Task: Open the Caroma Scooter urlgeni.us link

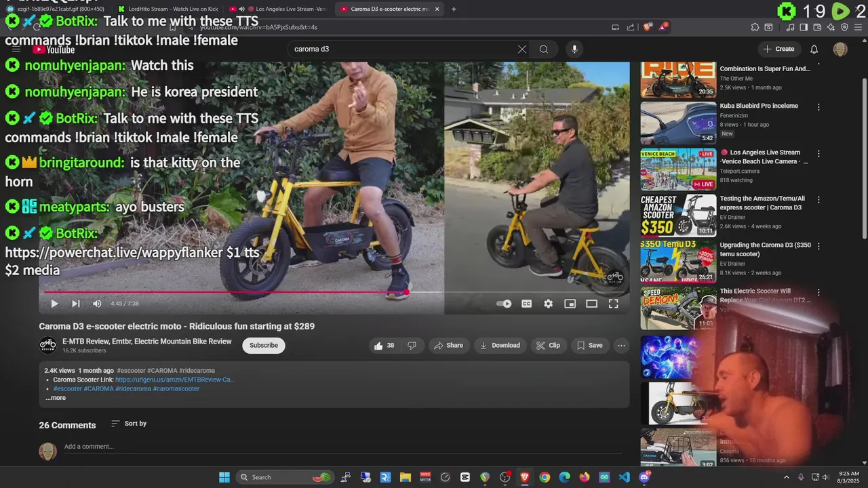Action: tap(175, 380)
